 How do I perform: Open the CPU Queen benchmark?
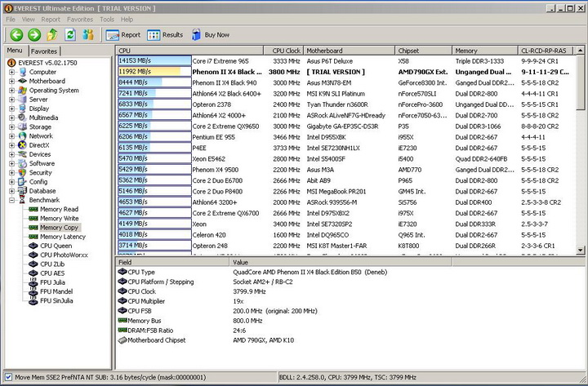(56, 246)
